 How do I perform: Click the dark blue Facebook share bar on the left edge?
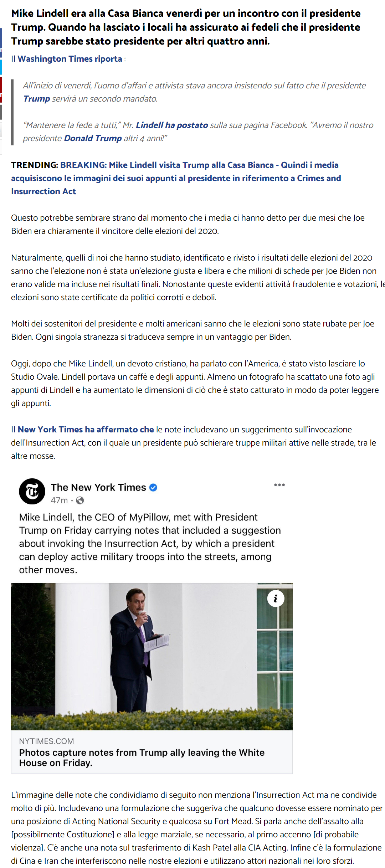(x=1, y=43)
